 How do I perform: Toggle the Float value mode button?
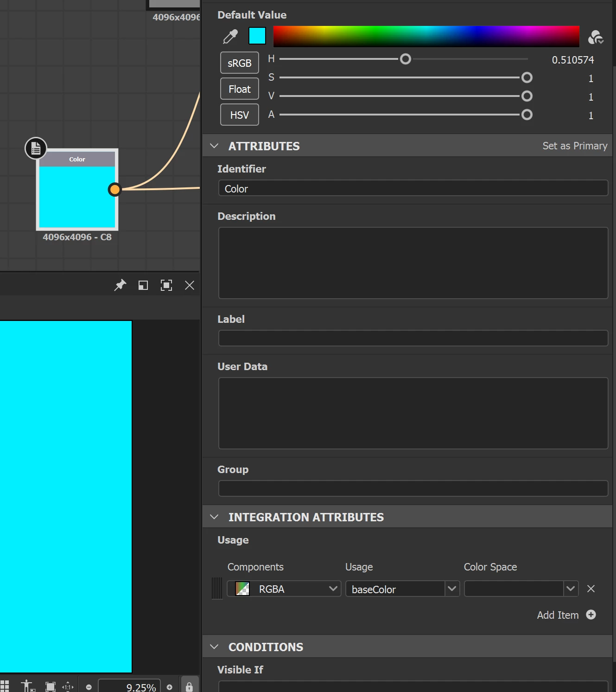[x=240, y=89]
